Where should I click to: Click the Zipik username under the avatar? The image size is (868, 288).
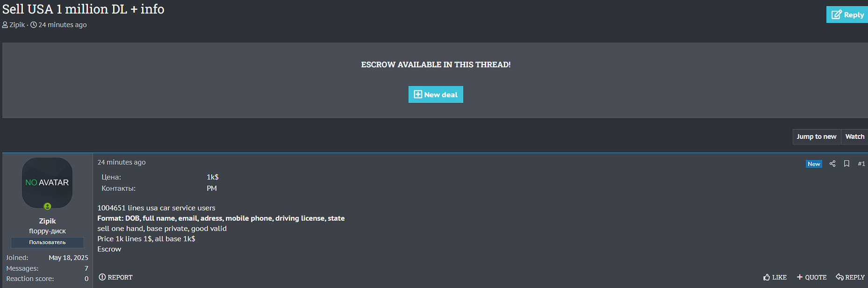(47, 221)
